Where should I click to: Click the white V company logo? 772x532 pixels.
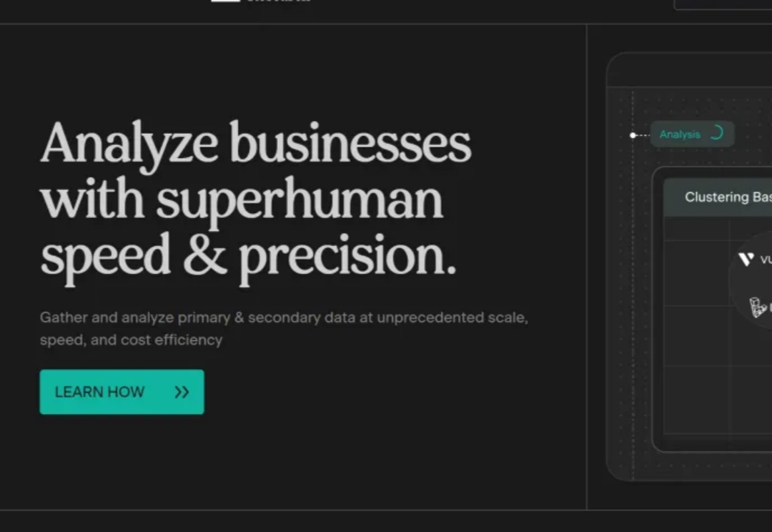[x=746, y=259]
